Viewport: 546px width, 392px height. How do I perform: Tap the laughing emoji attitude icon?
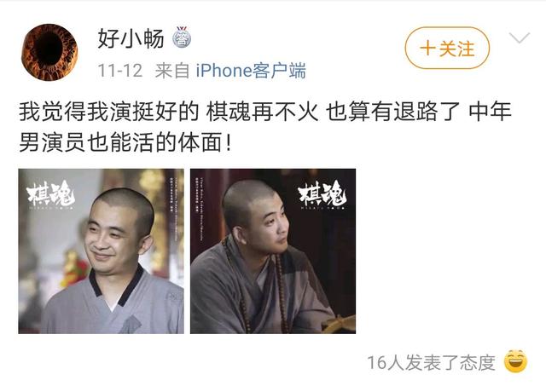(516, 361)
